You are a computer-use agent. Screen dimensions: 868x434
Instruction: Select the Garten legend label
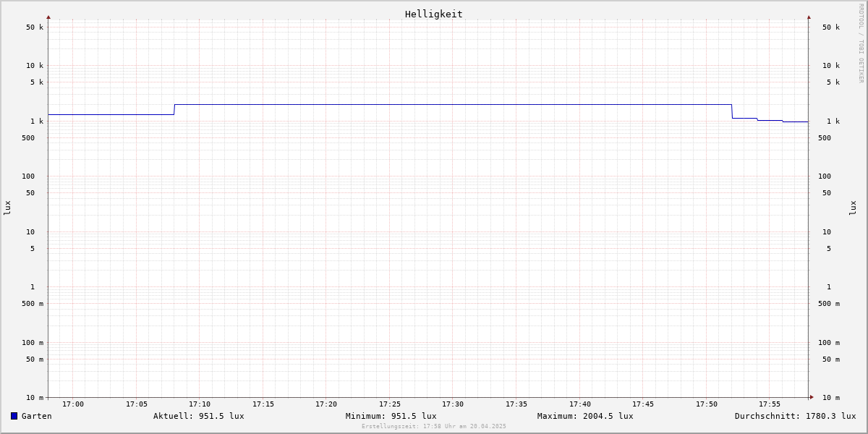click(37, 416)
